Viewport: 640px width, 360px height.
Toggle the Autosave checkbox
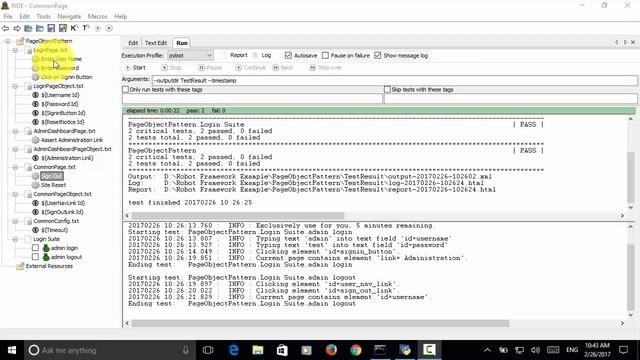click(x=288, y=56)
